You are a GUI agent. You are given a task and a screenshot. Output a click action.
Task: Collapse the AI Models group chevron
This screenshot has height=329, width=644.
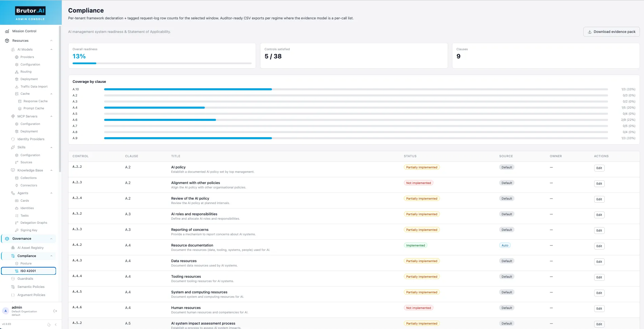[51, 50]
